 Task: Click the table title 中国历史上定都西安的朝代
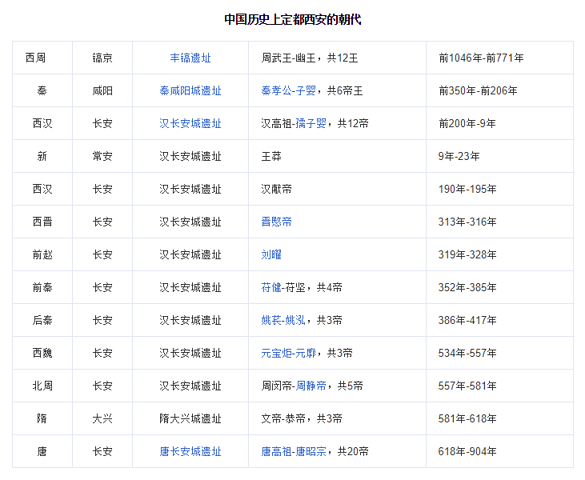(x=293, y=19)
